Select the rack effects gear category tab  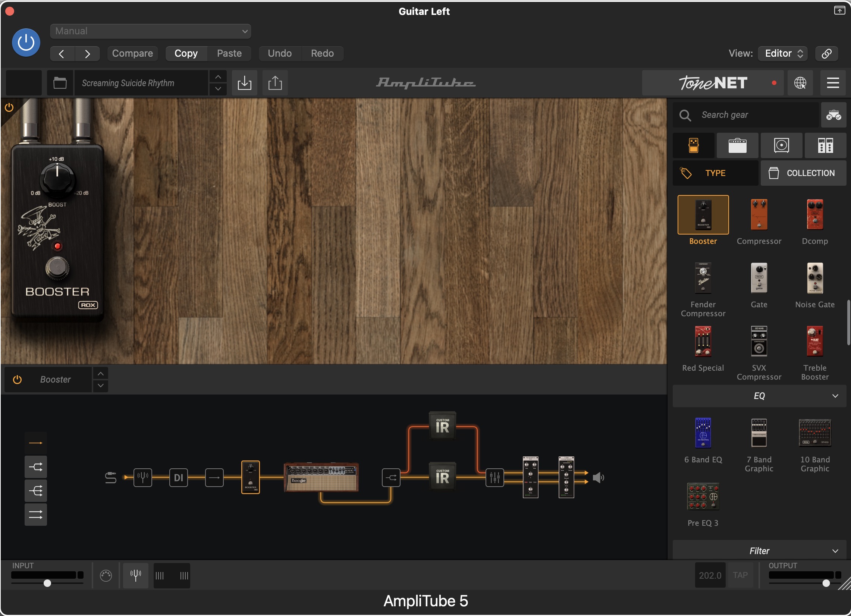click(x=825, y=145)
